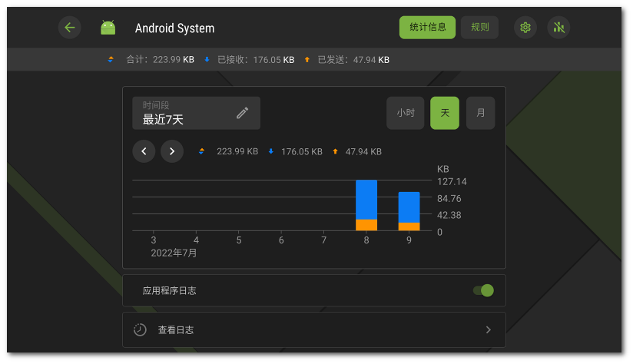Click the chart's 176.05 KB received value
This screenshot has width=633, height=364.
[302, 152]
